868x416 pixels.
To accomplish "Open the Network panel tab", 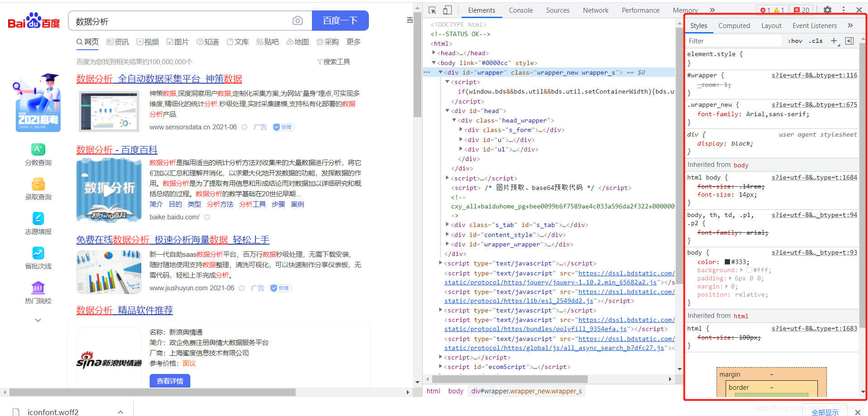I will pos(595,10).
